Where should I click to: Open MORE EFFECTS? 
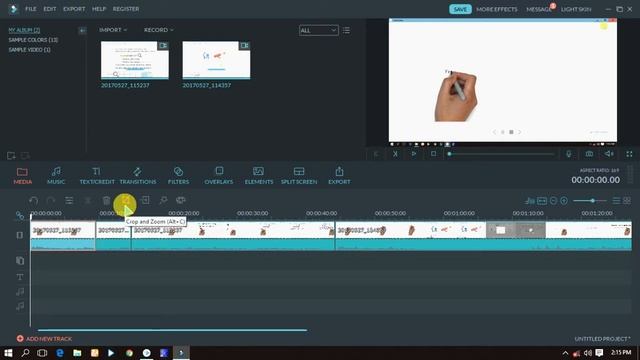[496, 9]
